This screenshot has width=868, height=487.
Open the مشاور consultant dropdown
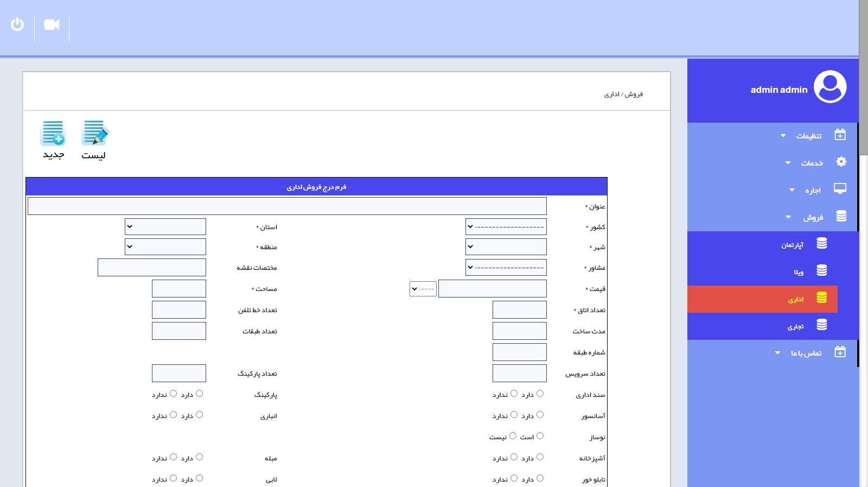(506, 268)
